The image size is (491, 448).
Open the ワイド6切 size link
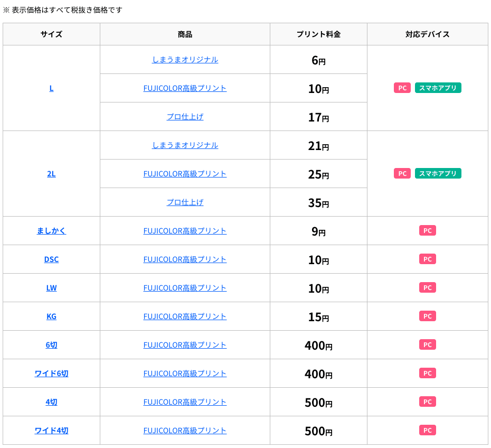[x=51, y=373]
